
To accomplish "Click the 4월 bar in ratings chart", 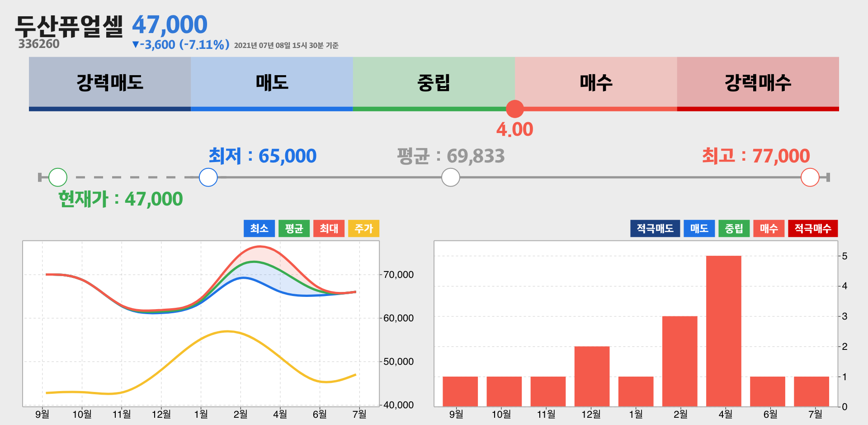I will (724, 331).
